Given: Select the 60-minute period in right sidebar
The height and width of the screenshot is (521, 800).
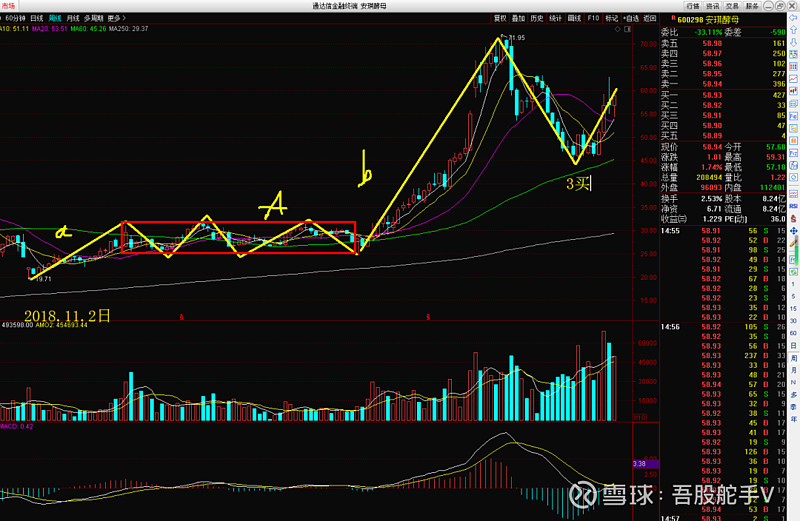Looking at the screenshot, I should tap(793, 333).
